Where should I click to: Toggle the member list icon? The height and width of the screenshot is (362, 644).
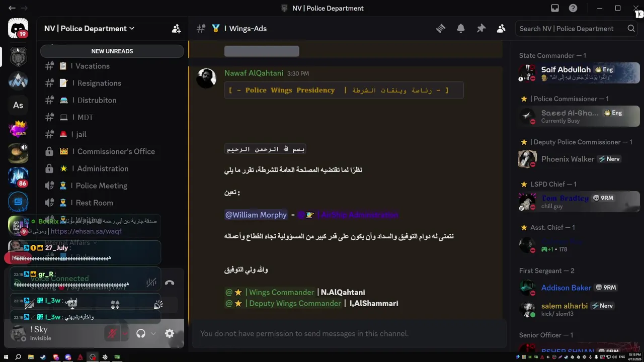point(501,29)
